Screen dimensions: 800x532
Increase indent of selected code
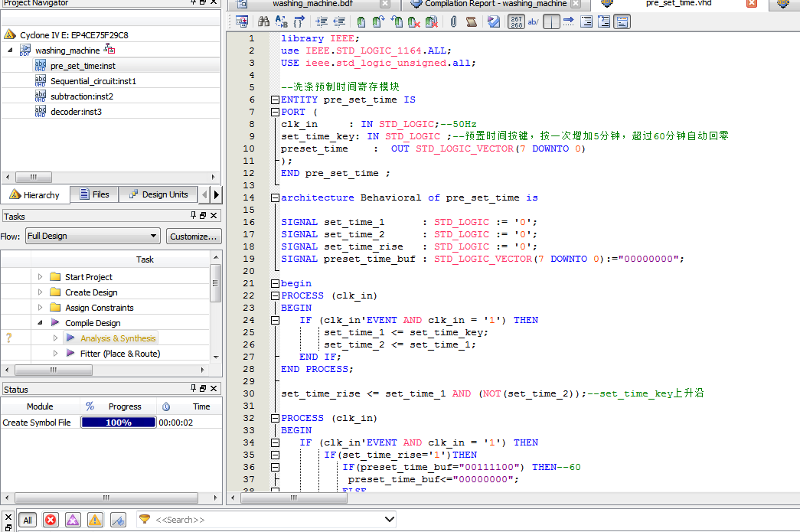tap(320, 21)
